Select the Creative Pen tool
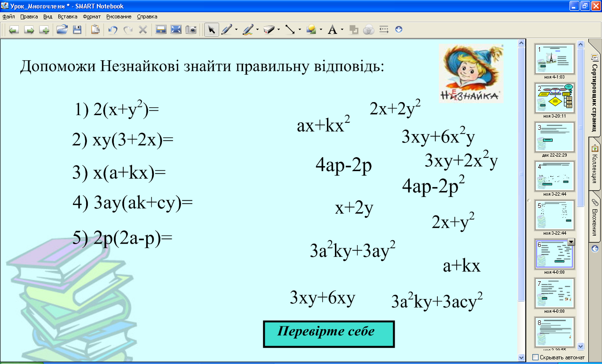 (248, 30)
